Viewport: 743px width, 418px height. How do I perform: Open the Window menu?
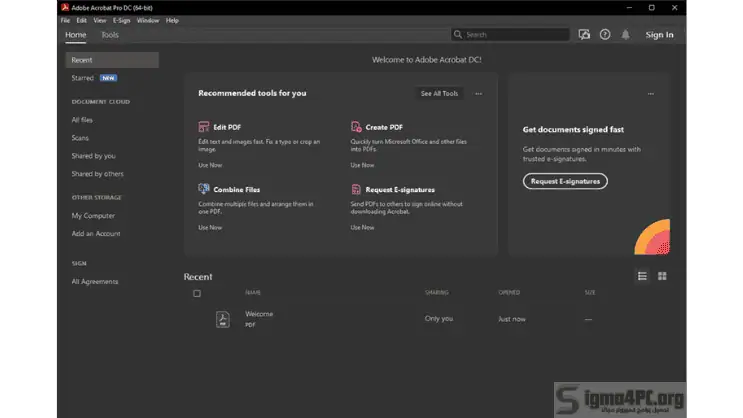click(x=148, y=20)
